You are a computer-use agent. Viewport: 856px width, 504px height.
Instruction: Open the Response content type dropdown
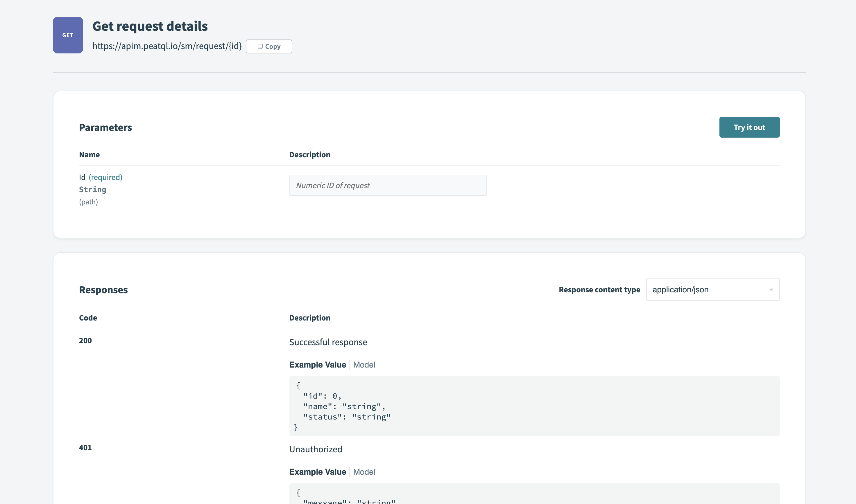(x=712, y=289)
